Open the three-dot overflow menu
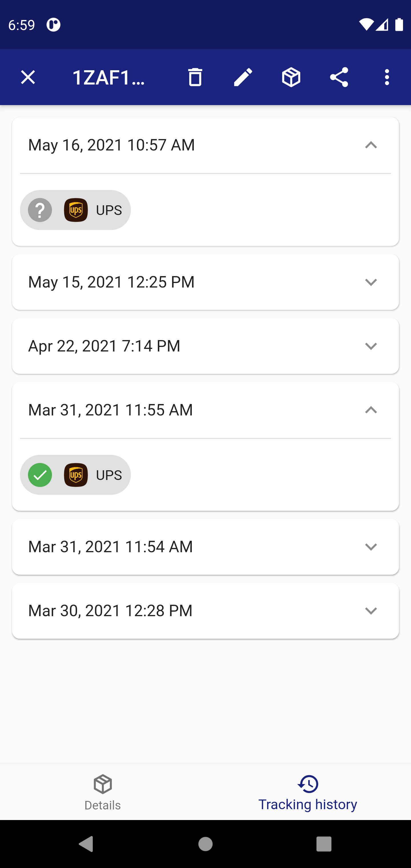Image resolution: width=411 pixels, height=868 pixels. click(387, 77)
